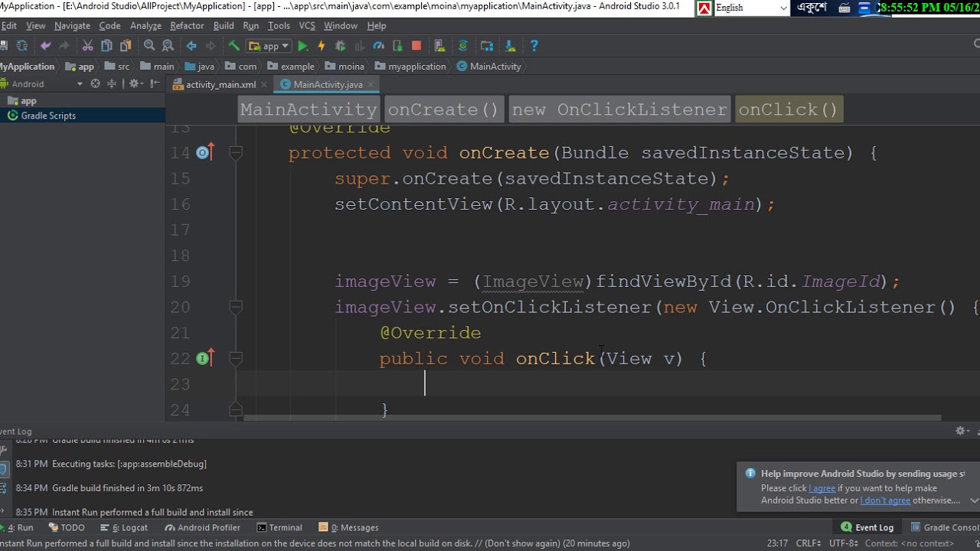
Task: Click the Find magnifier icon
Action: (x=149, y=46)
